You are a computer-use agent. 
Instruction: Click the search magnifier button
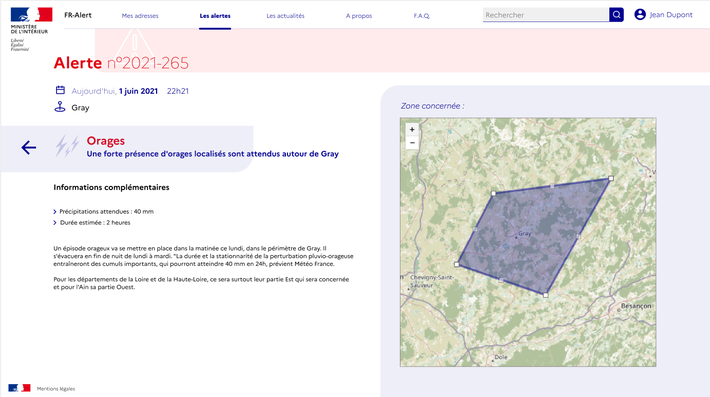[616, 15]
